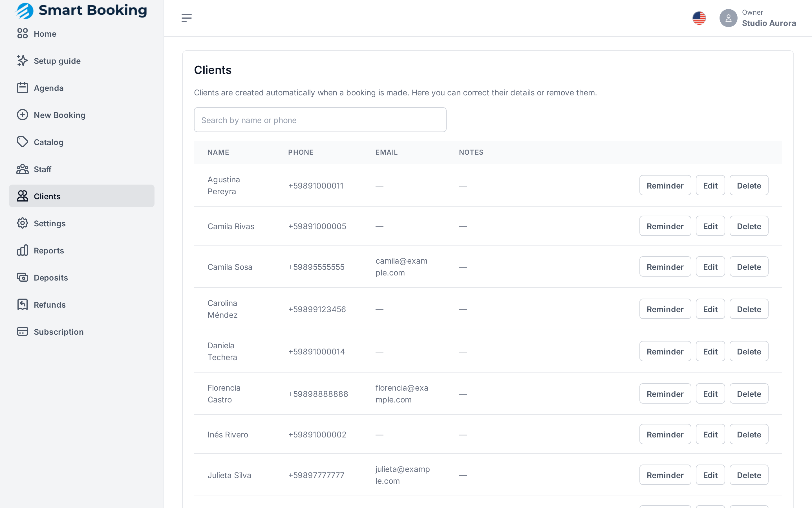Open the Studio Aurora account menu
Screen dimensions: 812x508
(758, 18)
